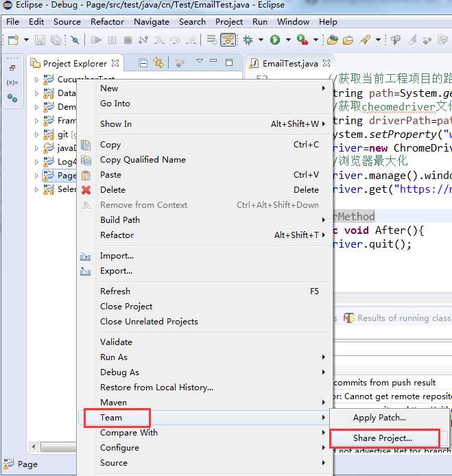This screenshot has width=452, height=476.
Task: Click the Debug bug icon
Action: click(x=248, y=40)
